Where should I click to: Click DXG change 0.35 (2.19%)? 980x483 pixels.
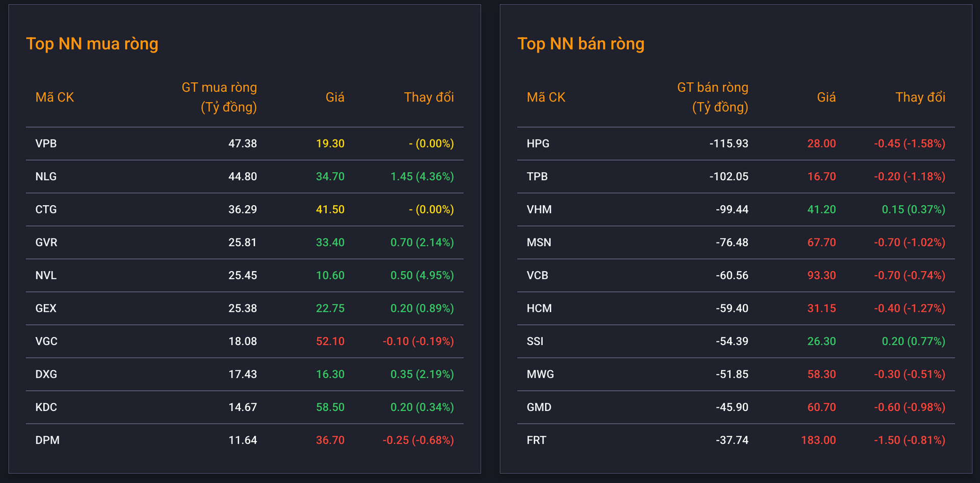click(x=422, y=374)
